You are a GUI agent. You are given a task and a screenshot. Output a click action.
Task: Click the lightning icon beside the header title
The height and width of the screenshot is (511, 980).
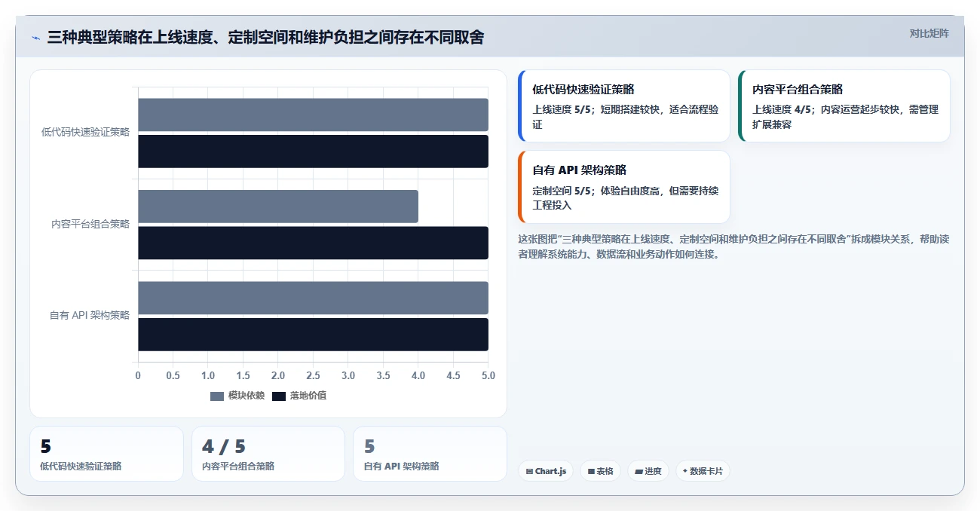point(35,38)
